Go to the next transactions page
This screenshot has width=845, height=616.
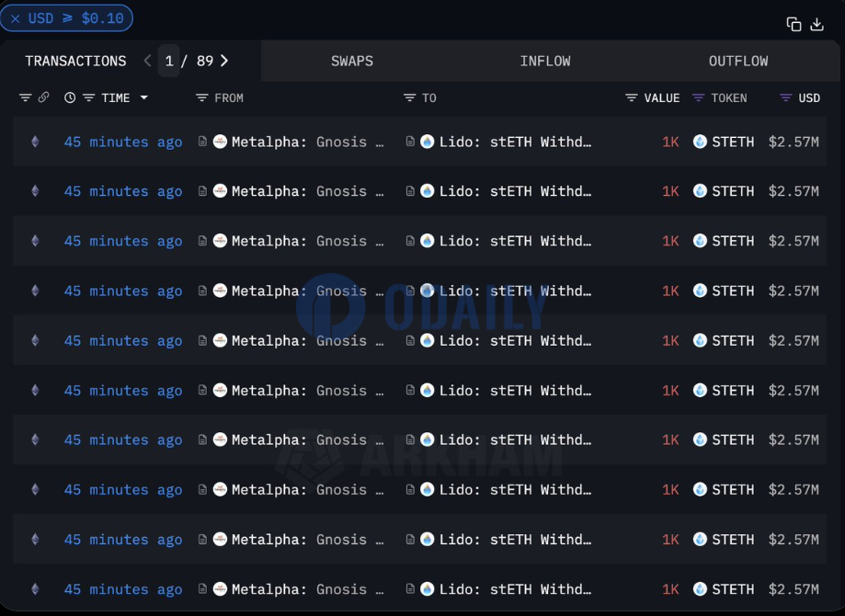coord(224,61)
